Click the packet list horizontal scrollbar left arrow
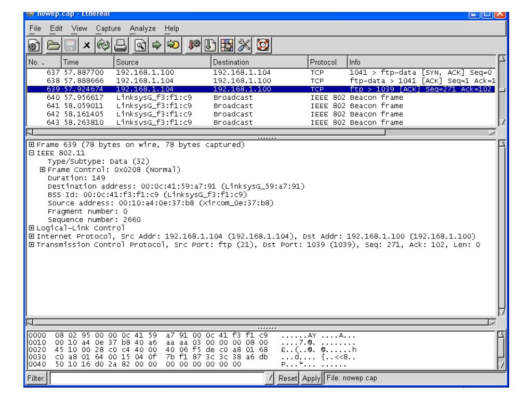The image size is (532, 399). [x=30, y=132]
